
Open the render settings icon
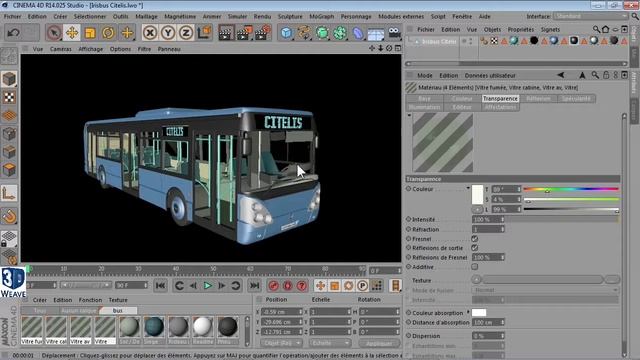(262, 33)
